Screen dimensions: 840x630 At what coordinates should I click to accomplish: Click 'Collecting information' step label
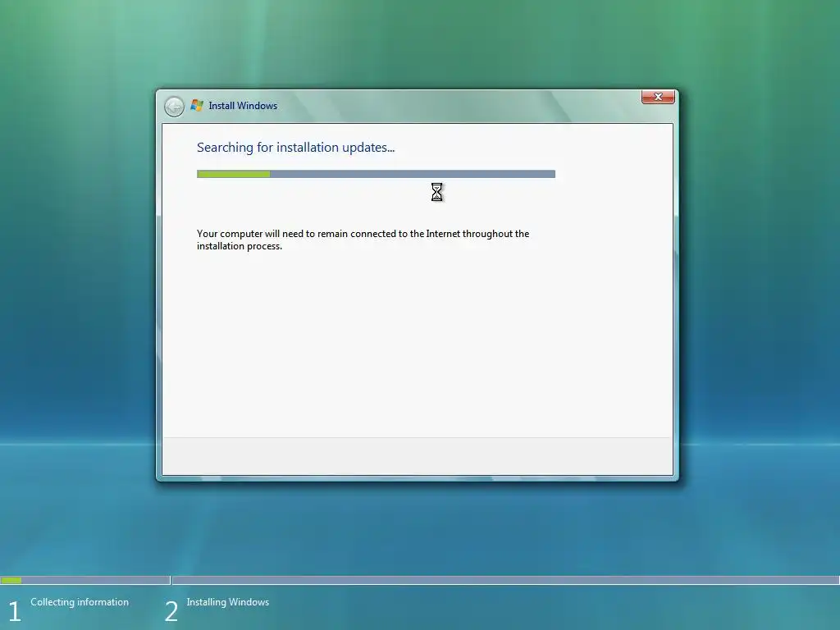tap(80, 602)
